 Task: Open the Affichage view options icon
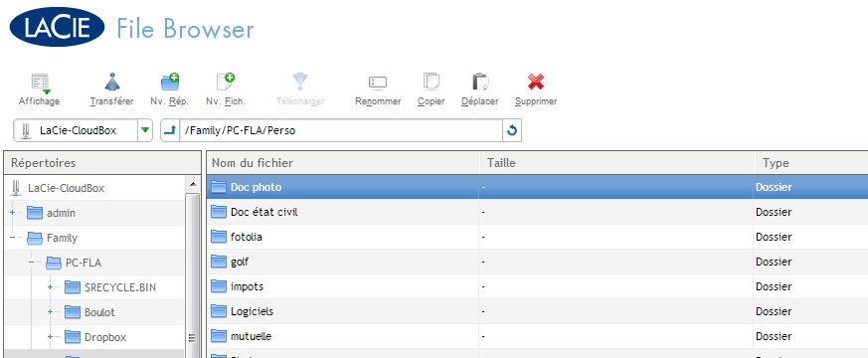(40, 83)
